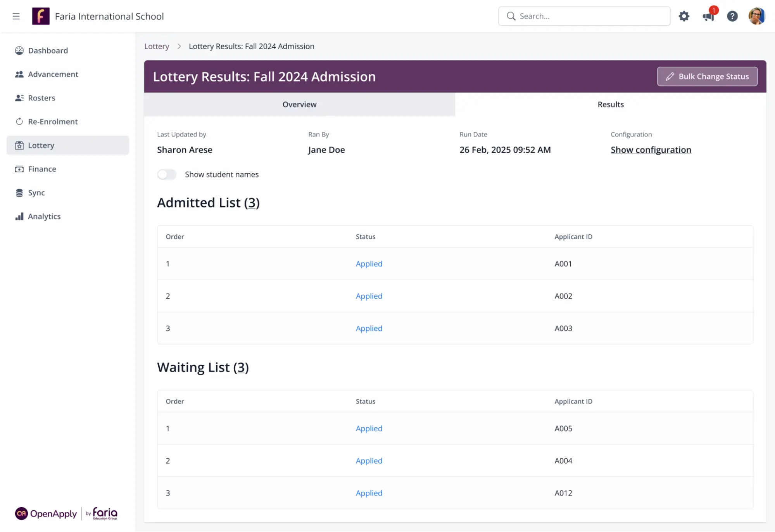This screenshot has height=532, width=775.
Task: Click in the Search field
Action: pyautogui.click(x=584, y=16)
